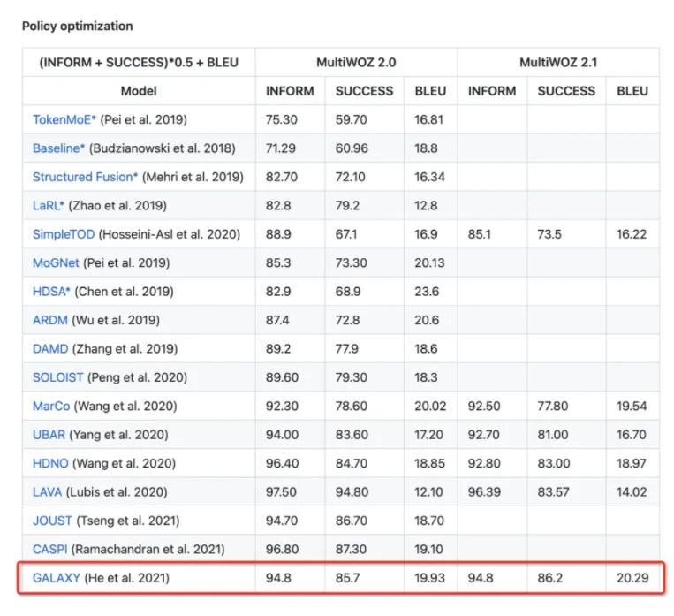
Task: Open the MarCo link
Action: pos(52,406)
